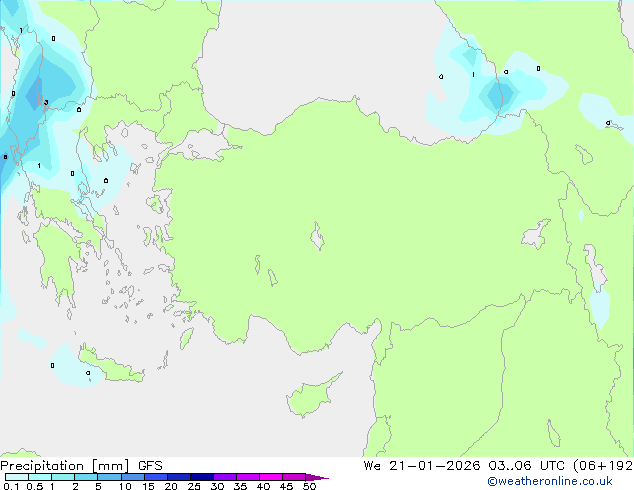This screenshot has height=490, width=634.
Task: Select the 5–10 mm legend color swatch
Action: 109,477
